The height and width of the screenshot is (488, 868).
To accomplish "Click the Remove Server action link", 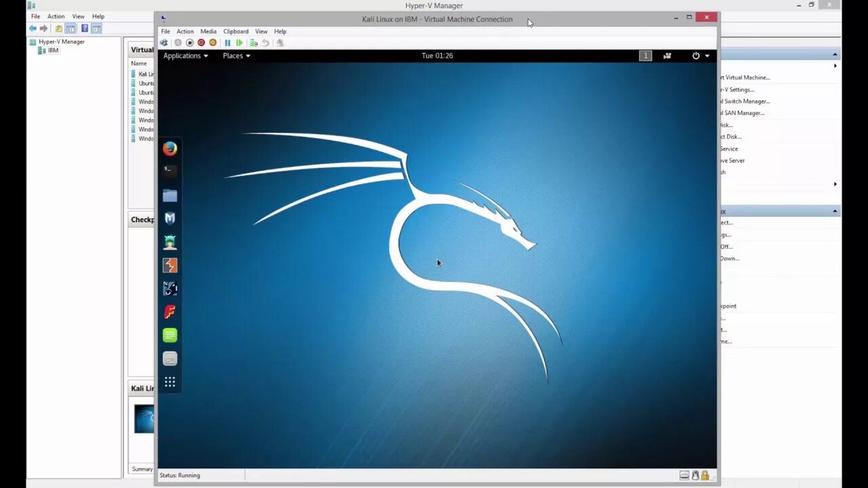I will tap(732, 161).
